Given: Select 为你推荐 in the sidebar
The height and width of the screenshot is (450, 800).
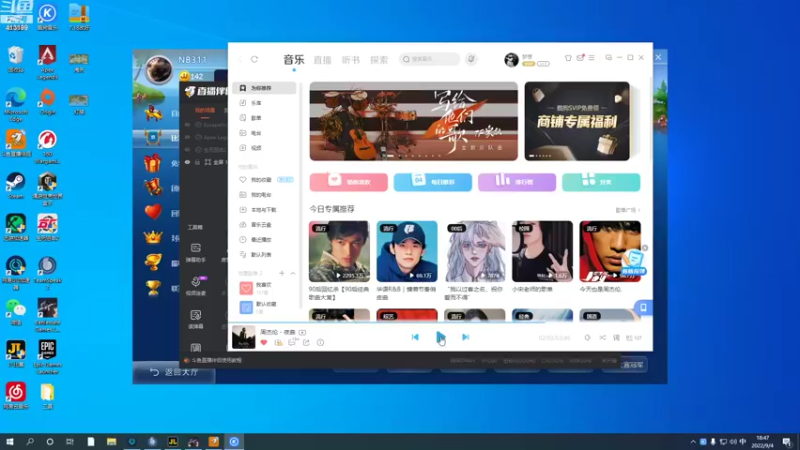Looking at the screenshot, I should (x=264, y=88).
